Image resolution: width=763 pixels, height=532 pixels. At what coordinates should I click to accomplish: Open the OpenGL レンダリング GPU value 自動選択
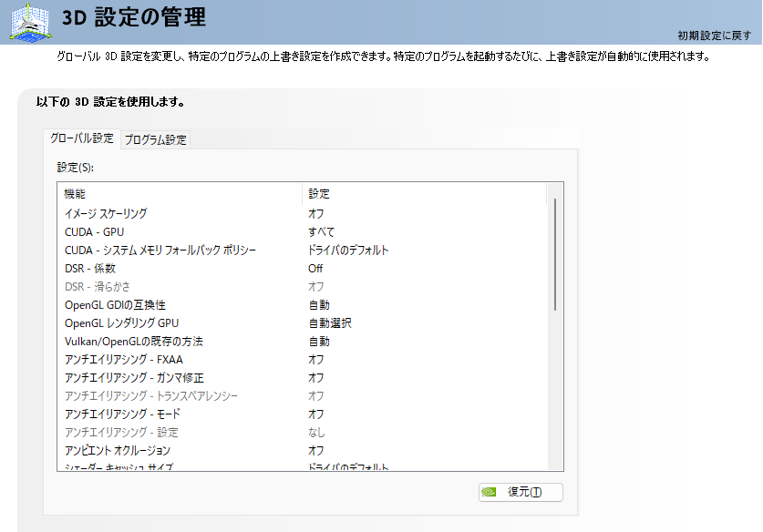point(329,322)
